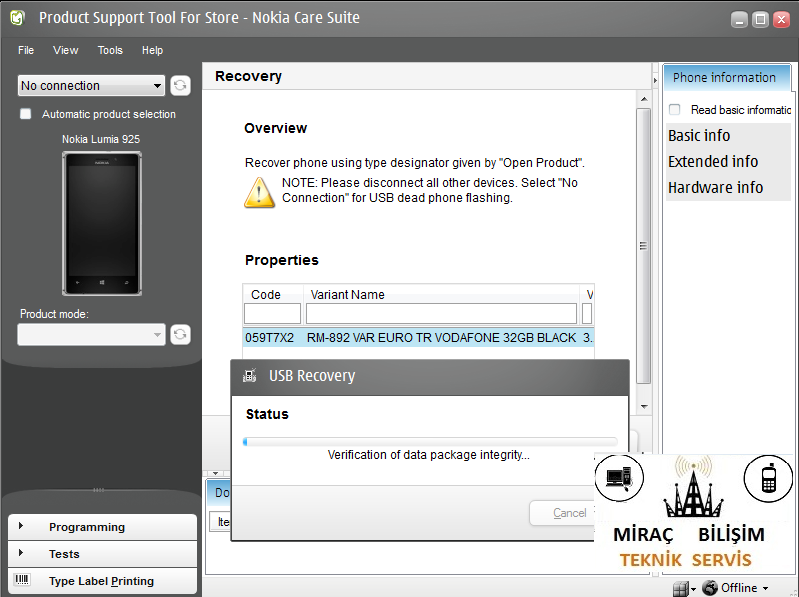Collapse the lower panel arrow below Recovery
The image size is (799, 597).
tap(216, 473)
